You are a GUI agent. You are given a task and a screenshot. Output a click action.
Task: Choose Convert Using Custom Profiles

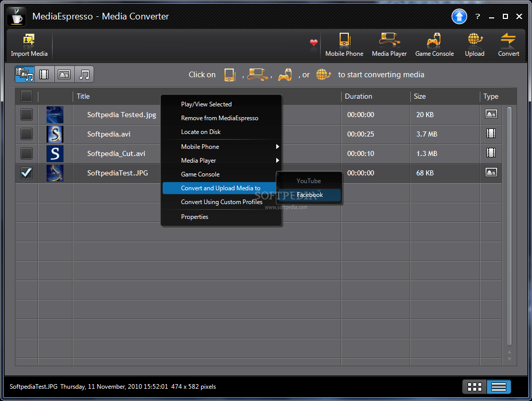[222, 202]
